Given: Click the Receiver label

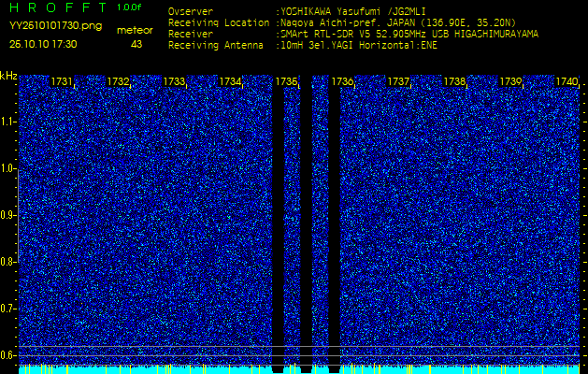Looking at the screenshot, I should [191, 35].
